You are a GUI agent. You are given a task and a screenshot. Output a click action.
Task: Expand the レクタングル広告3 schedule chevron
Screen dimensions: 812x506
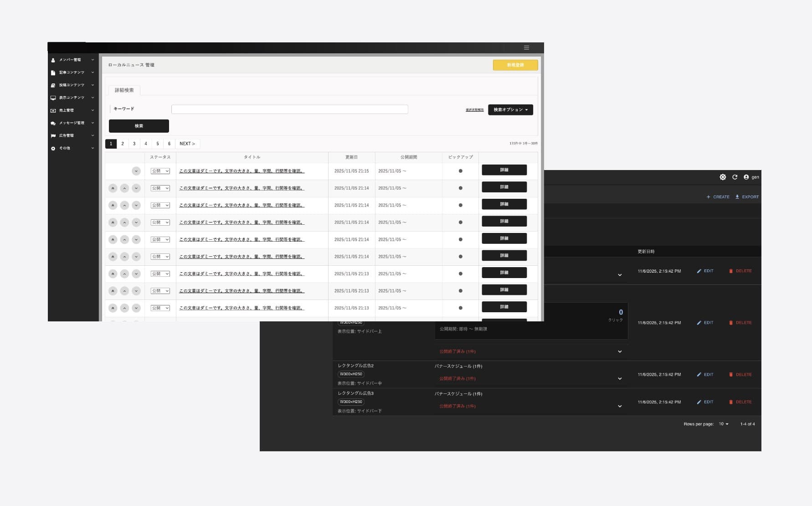[620, 406]
